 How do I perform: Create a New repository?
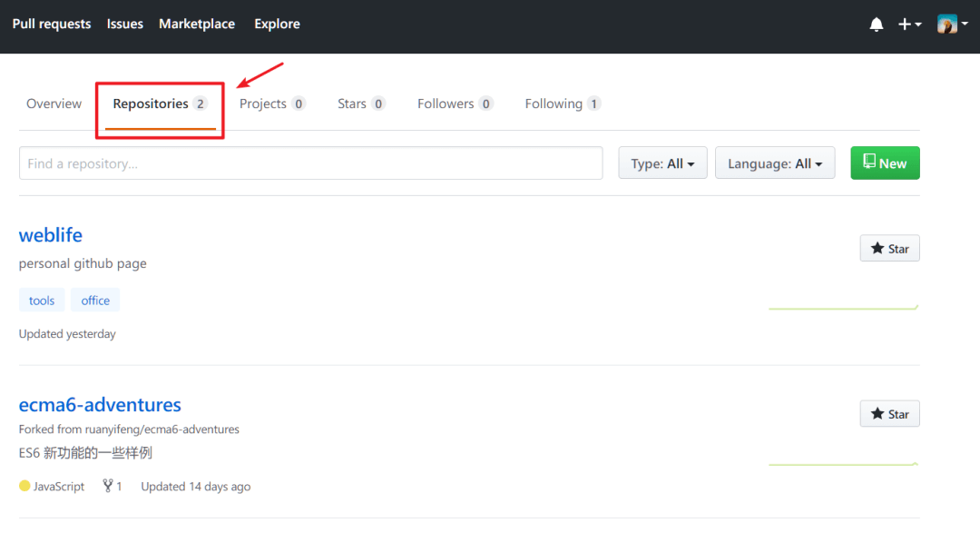pyautogui.click(x=885, y=163)
